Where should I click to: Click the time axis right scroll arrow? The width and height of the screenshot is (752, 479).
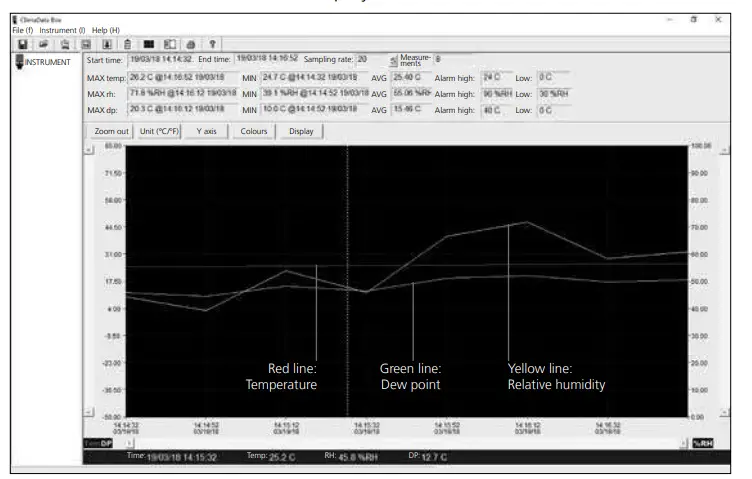point(683,443)
